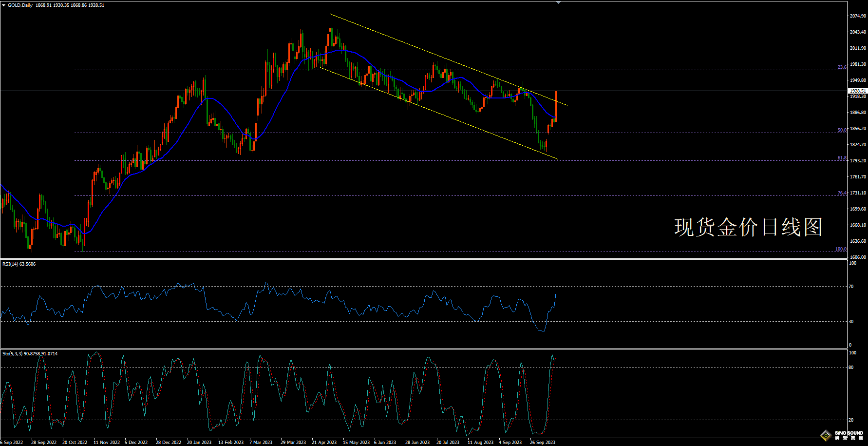This screenshot has height=446, width=868.
Task: Click the 2074.90 value on price axis
Action: pos(858,16)
